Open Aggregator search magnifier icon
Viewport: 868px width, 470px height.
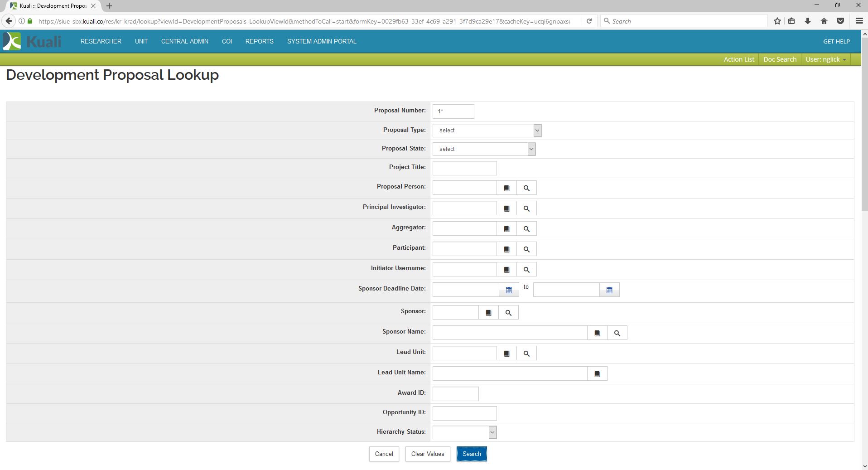tap(526, 229)
